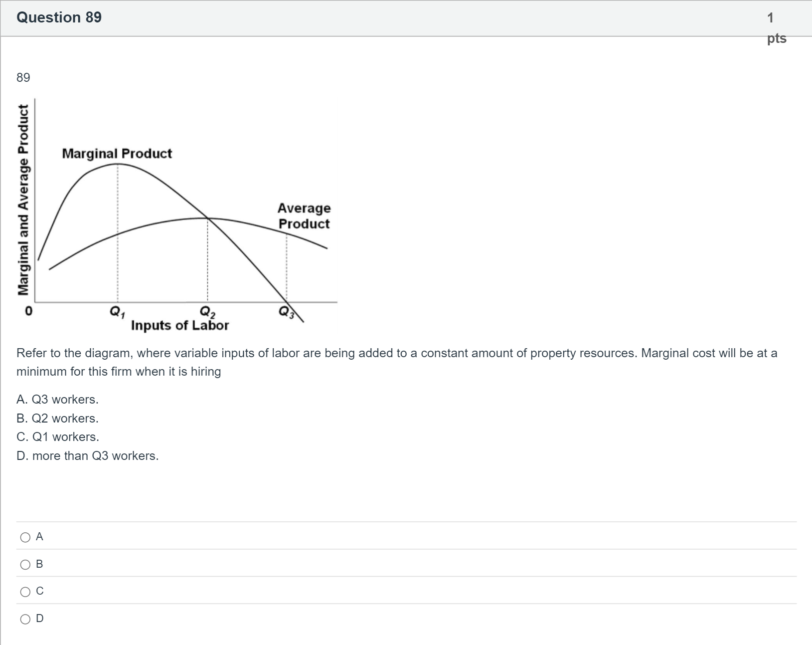The width and height of the screenshot is (812, 645).
Task: Click the Inputs of Labor axis title
Action: [180, 325]
